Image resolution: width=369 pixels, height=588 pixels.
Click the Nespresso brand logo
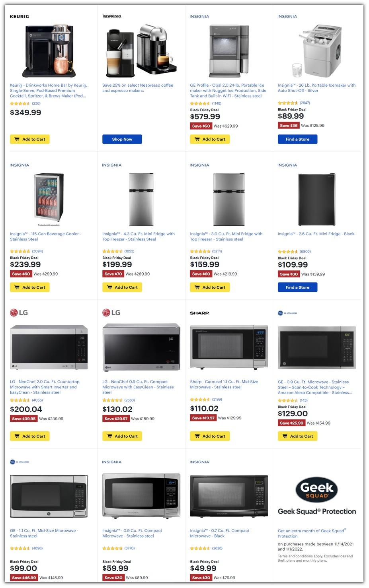click(x=112, y=16)
